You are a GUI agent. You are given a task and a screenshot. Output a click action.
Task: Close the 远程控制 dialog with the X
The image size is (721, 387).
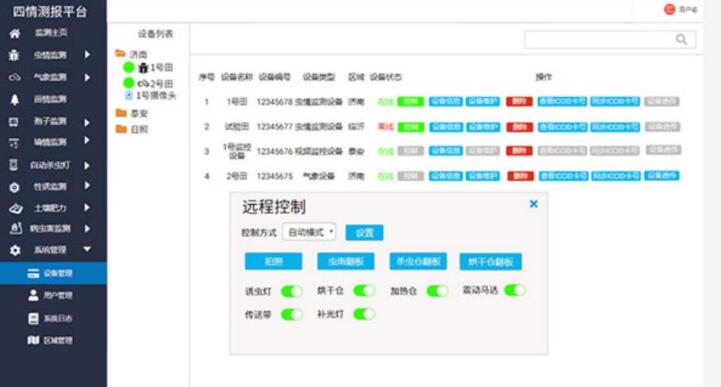[x=533, y=204]
